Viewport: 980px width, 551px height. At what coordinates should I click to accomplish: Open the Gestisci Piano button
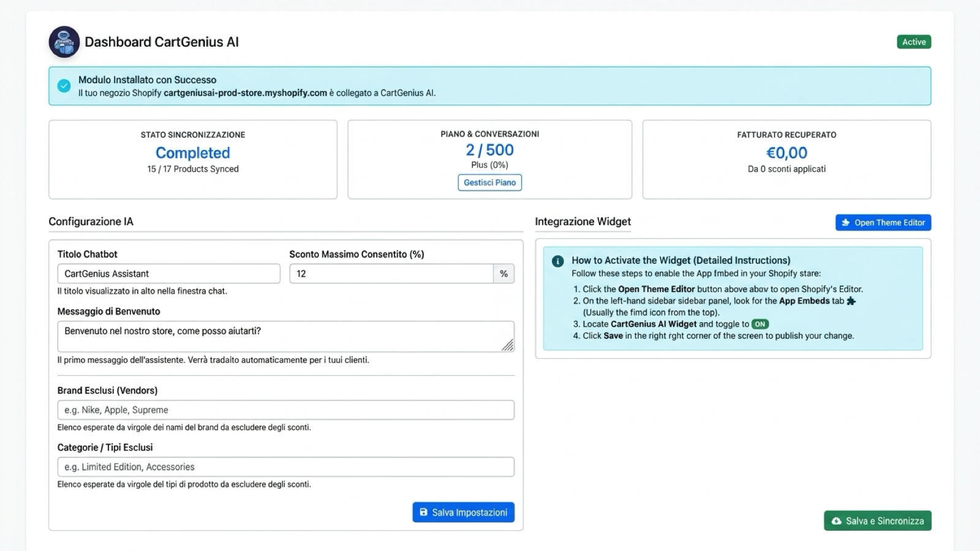[x=490, y=182]
